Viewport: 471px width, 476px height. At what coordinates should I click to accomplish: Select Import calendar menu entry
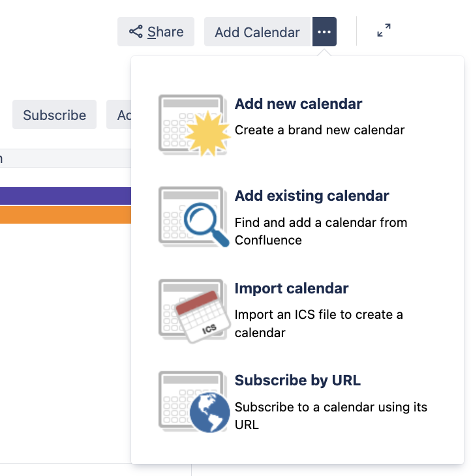(292, 288)
